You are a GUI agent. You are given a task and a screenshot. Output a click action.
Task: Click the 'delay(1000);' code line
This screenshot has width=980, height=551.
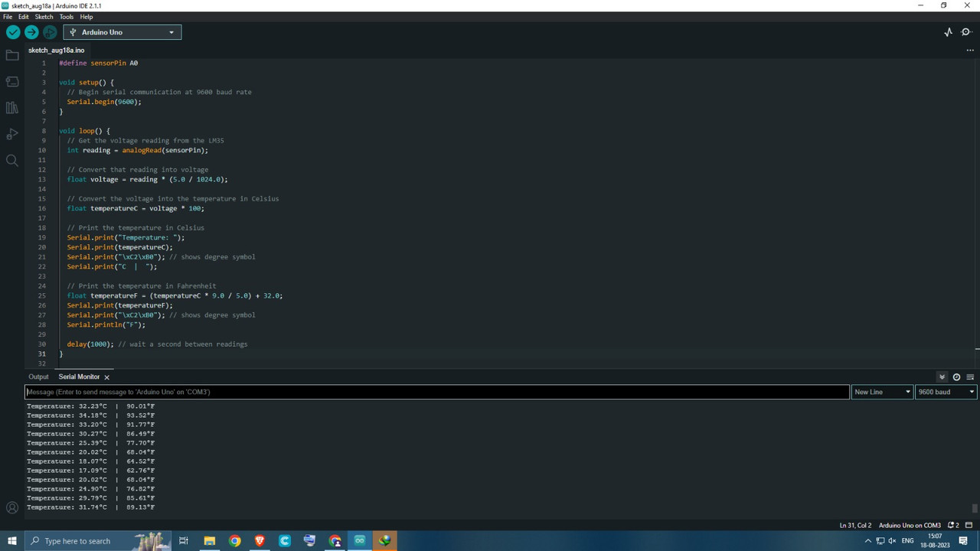click(x=90, y=344)
